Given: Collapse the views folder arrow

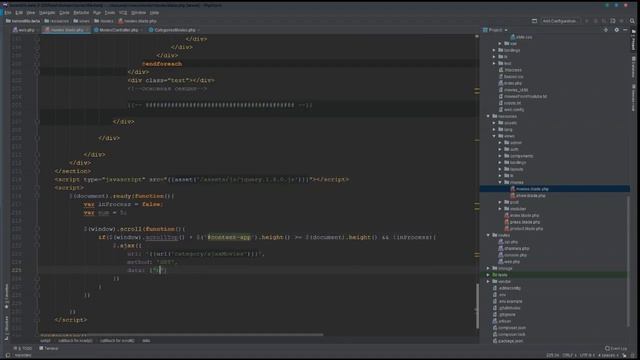Looking at the screenshot, I should pyautogui.click(x=494, y=136).
